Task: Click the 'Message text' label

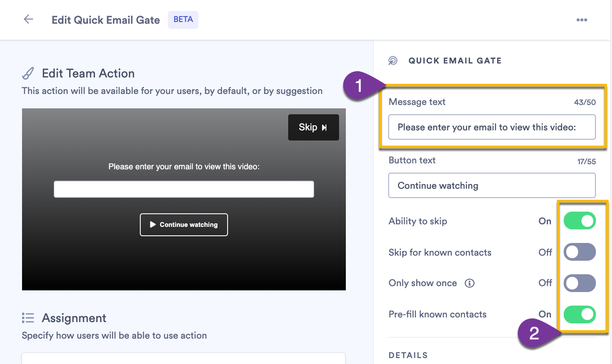Action: pos(417,102)
